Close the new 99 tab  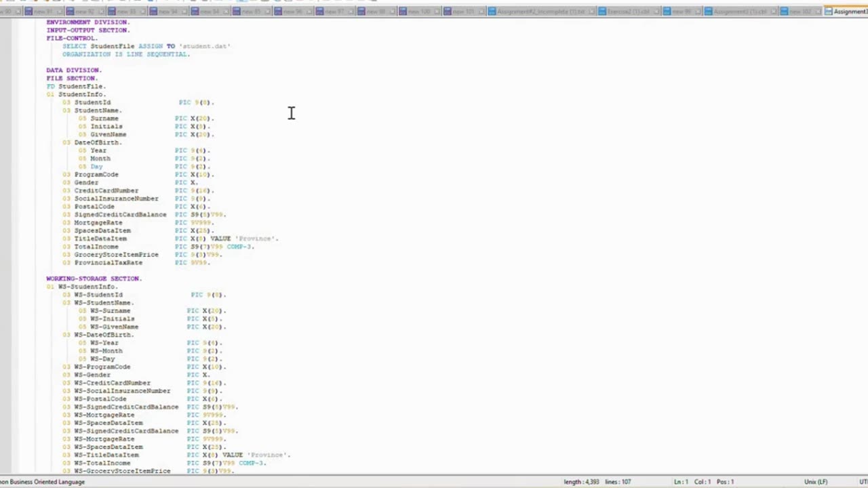tap(698, 12)
